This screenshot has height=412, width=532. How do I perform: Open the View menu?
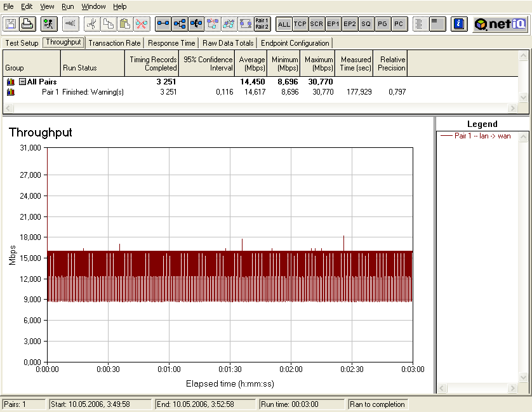point(47,6)
